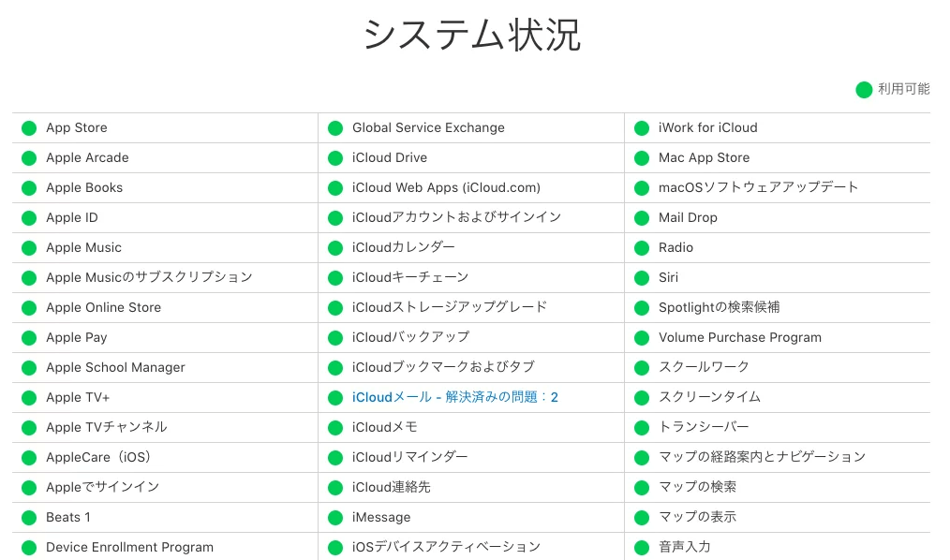
Task: Click the iCloudバックアップ label
Action: (410, 337)
